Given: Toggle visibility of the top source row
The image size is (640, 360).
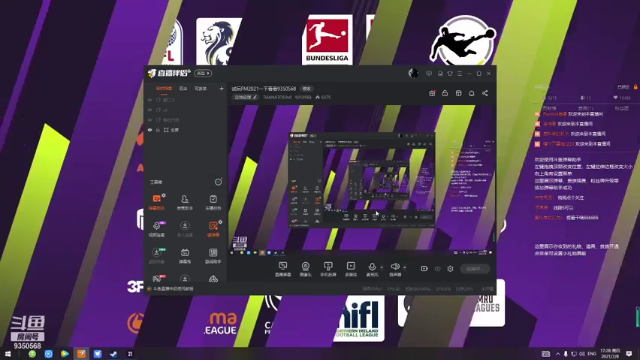Looking at the screenshot, I should pos(150,100).
